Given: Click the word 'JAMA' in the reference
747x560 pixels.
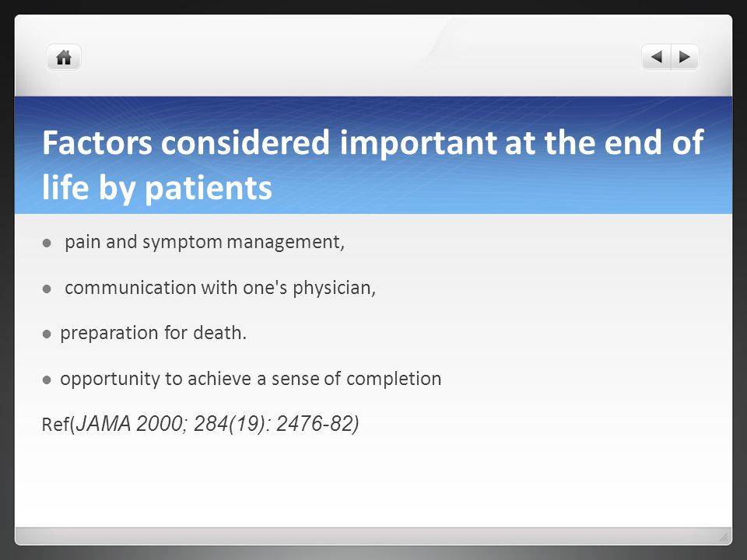Looking at the screenshot, I should [103, 424].
